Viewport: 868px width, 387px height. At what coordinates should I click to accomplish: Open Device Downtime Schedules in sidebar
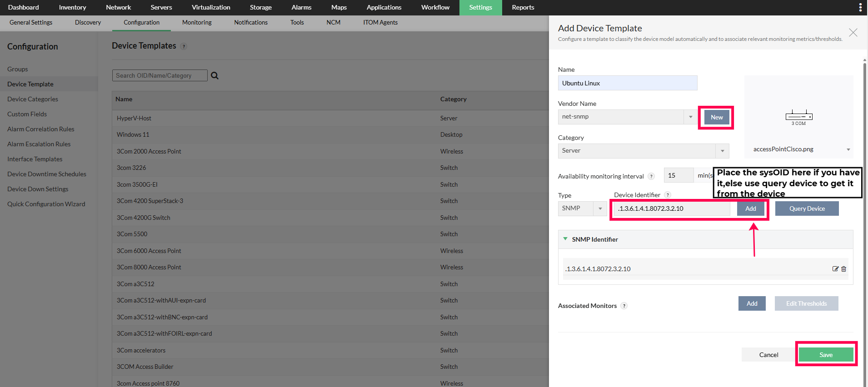tap(47, 174)
